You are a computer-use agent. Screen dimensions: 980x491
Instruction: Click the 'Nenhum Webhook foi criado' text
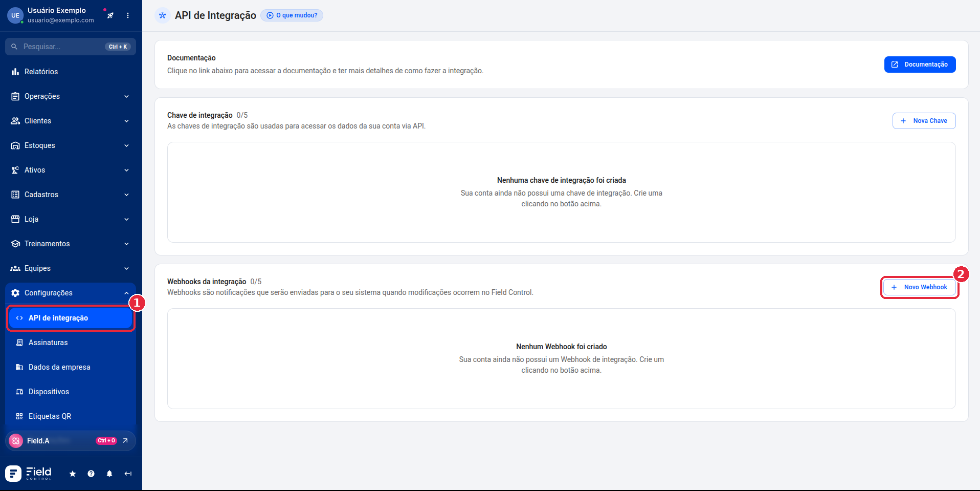click(x=562, y=347)
